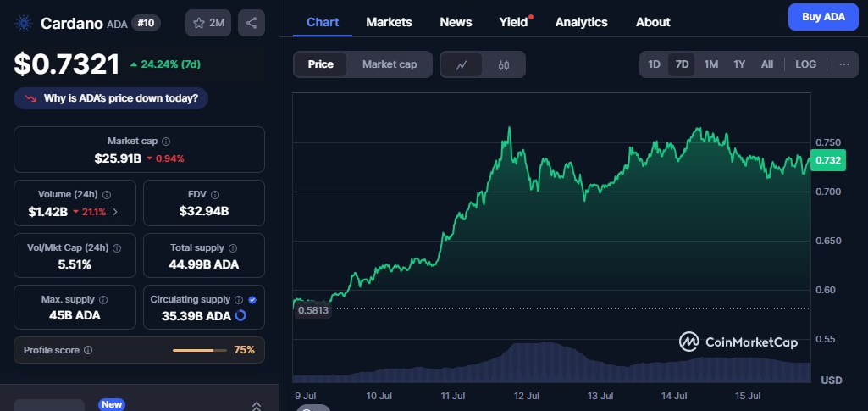Screen dimensions: 868x411
Task: Open the Chart tab
Action: tap(323, 22)
